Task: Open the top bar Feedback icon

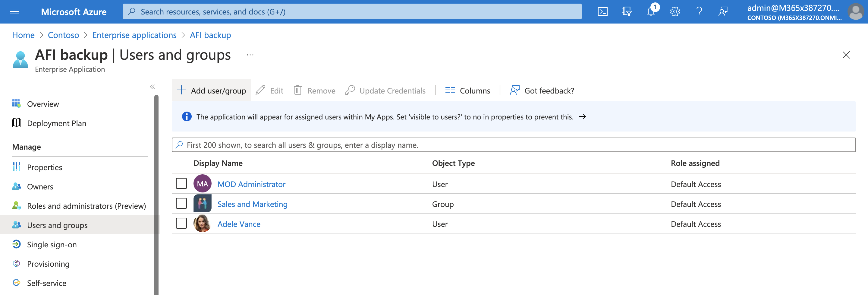Action: tap(723, 12)
